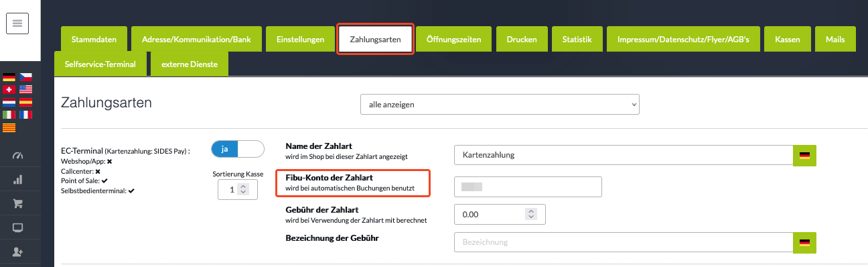
Task: Pick the Italian flag language
Action: tap(9, 115)
